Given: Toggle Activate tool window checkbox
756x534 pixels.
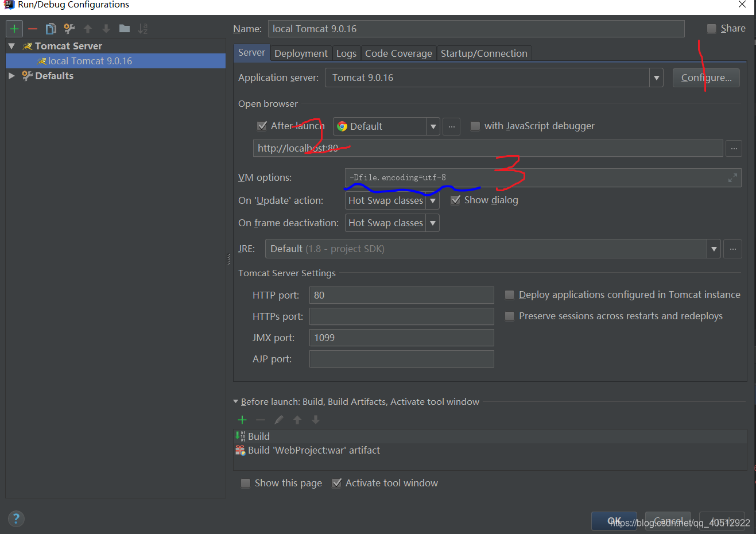Looking at the screenshot, I should tap(337, 483).
